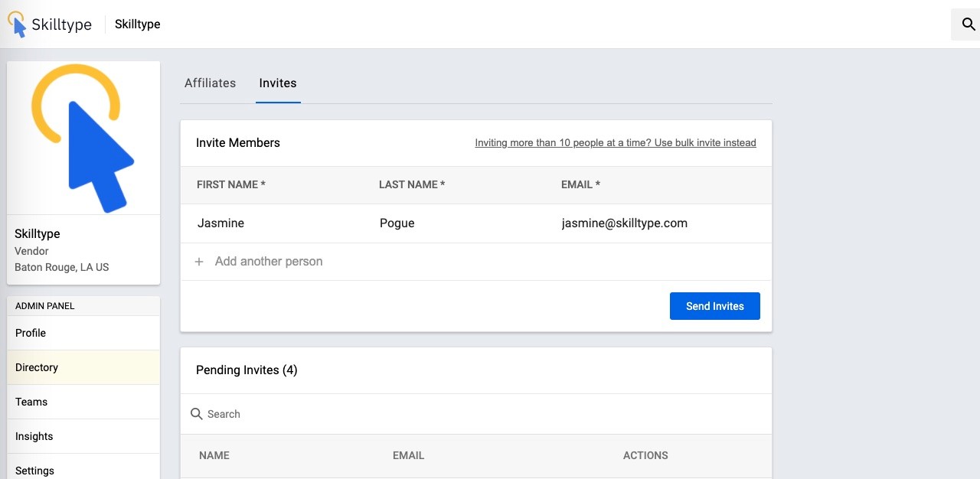Click the Pending Invites search field
This screenshot has width=980, height=479.
click(476, 414)
